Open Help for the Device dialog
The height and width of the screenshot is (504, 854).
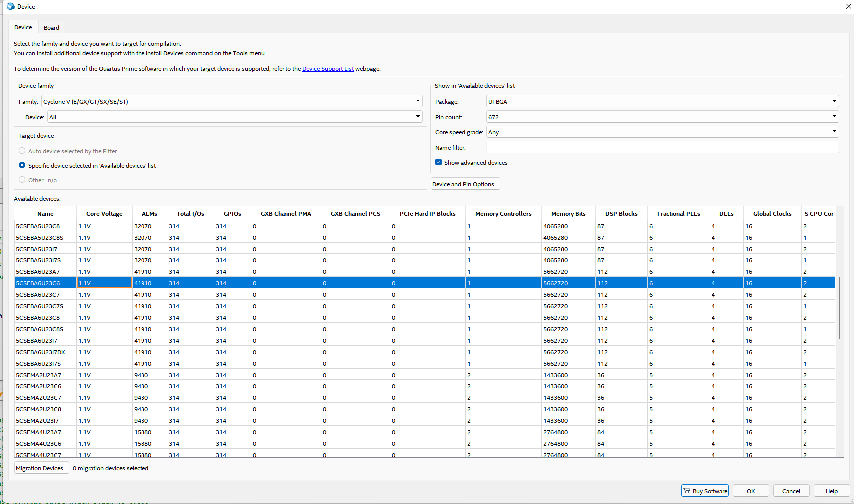[x=832, y=491]
